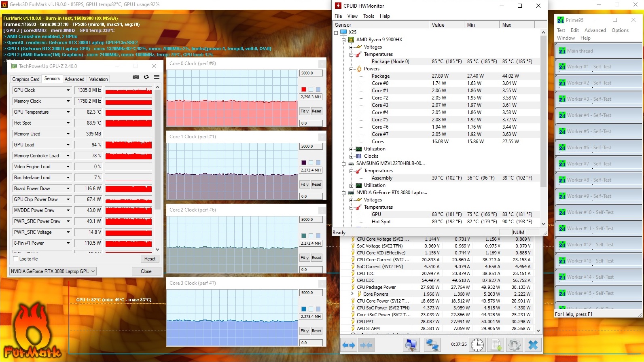Click Reset in Core 0 Clock graph
Screen dimensions: 644x362
click(x=316, y=111)
